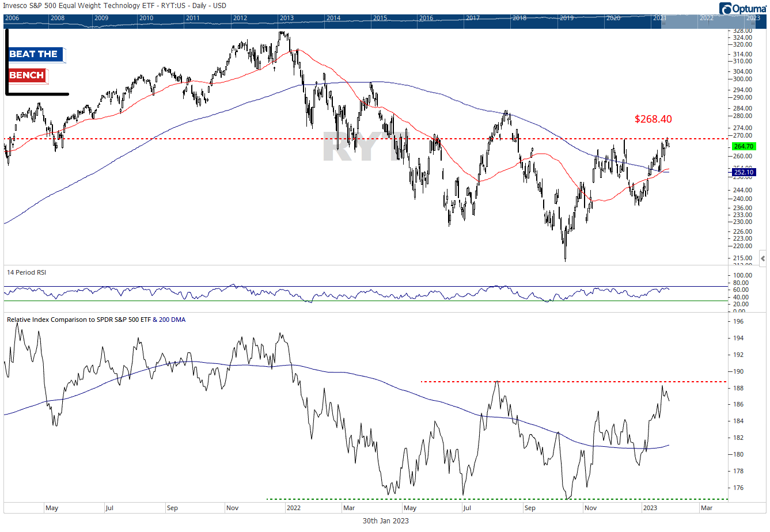
Task: Click the '14 Period RSI' indicator label
Action: click(x=26, y=272)
